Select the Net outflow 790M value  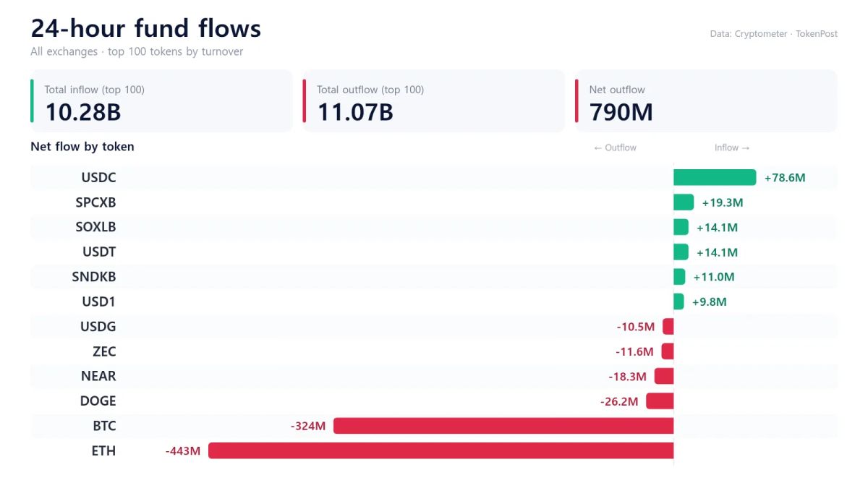[x=621, y=112]
